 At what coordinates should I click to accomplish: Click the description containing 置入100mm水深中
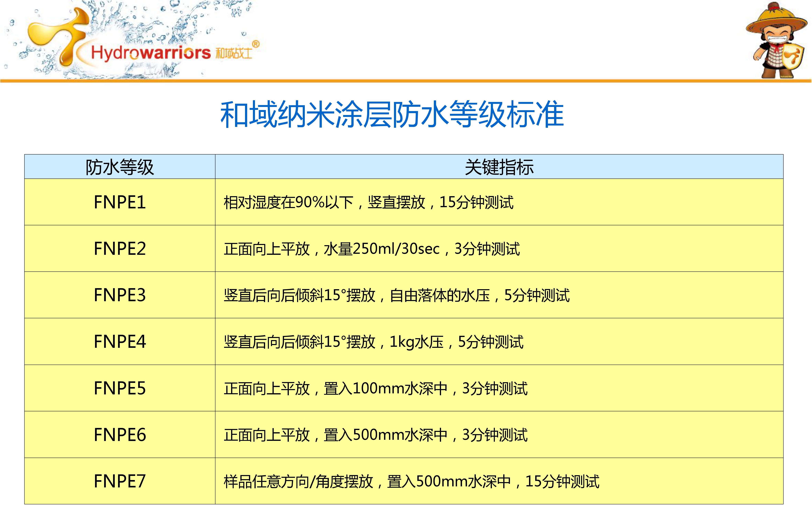(x=376, y=388)
